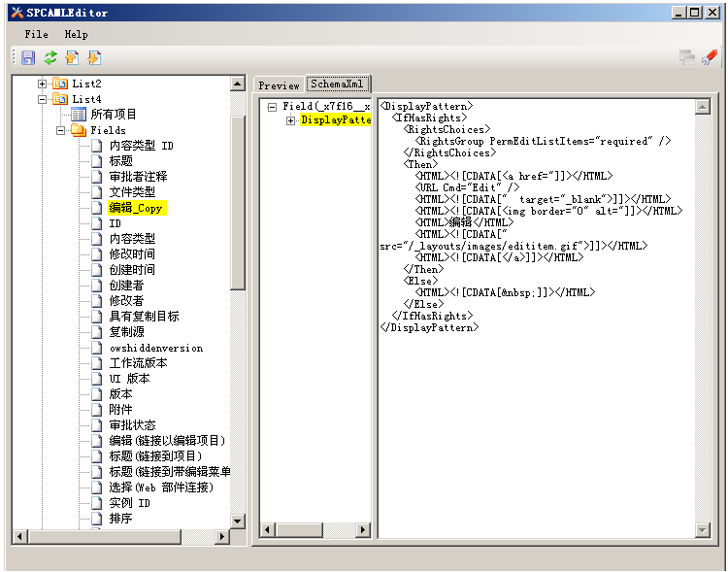Click the view icon beside 所有项目

pyautogui.click(x=79, y=115)
